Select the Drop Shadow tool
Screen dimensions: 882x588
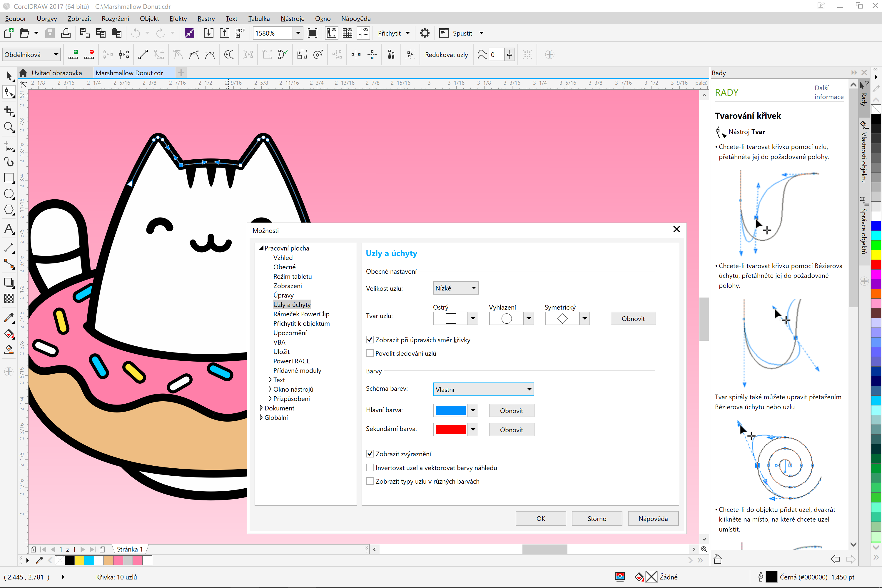pyautogui.click(x=9, y=282)
